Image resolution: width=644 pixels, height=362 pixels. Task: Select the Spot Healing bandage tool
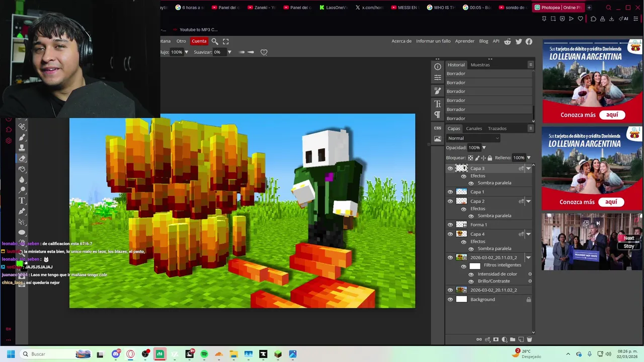pyautogui.click(x=22, y=127)
